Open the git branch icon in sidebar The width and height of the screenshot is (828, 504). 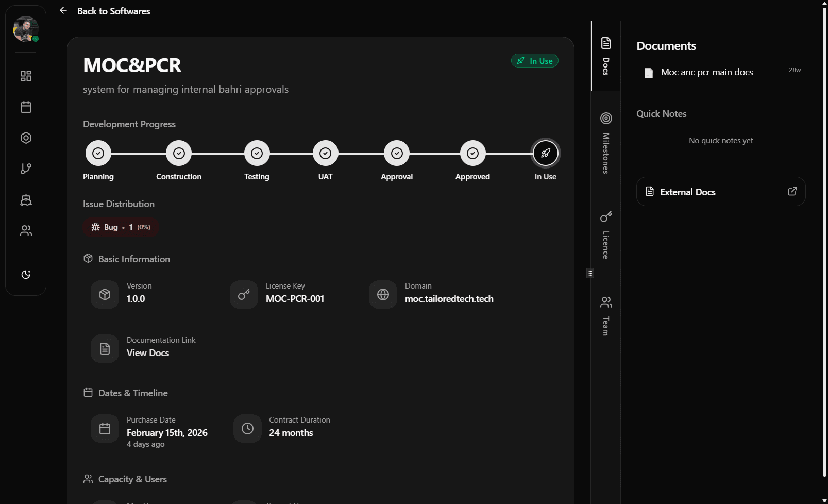[x=25, y=169]
